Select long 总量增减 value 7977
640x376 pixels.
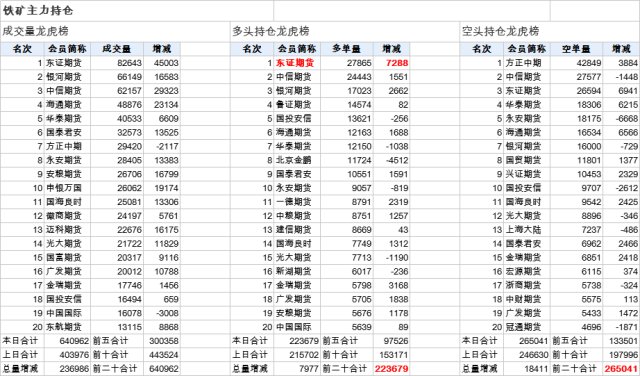click(x=309, y=368)
